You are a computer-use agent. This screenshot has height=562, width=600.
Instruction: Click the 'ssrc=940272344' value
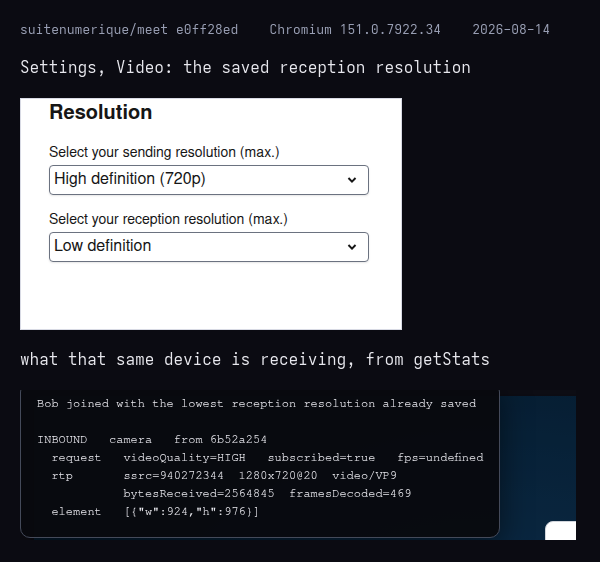point(173,476)
